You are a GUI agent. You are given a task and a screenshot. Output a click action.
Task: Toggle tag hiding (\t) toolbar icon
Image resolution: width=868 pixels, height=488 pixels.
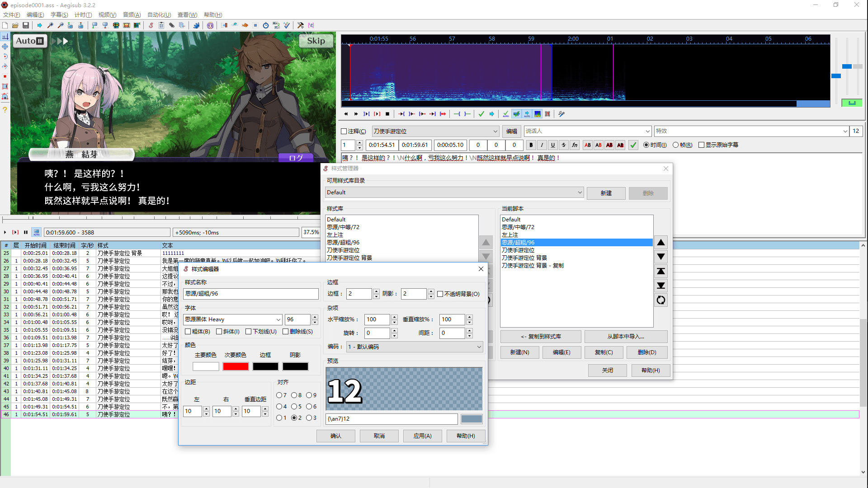point(311,25)
